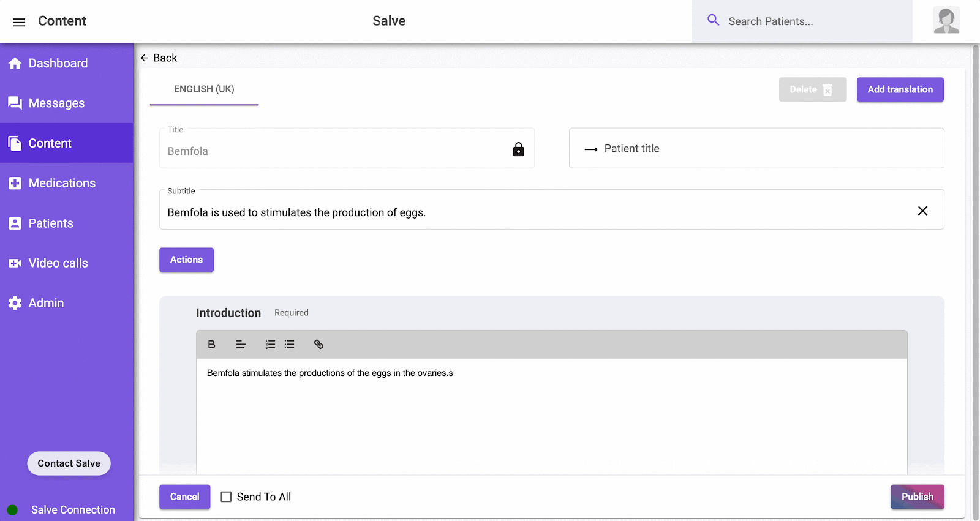Click the search magnifier icon
The height and width of the screenshot is (521, 980).
point(713,20)
